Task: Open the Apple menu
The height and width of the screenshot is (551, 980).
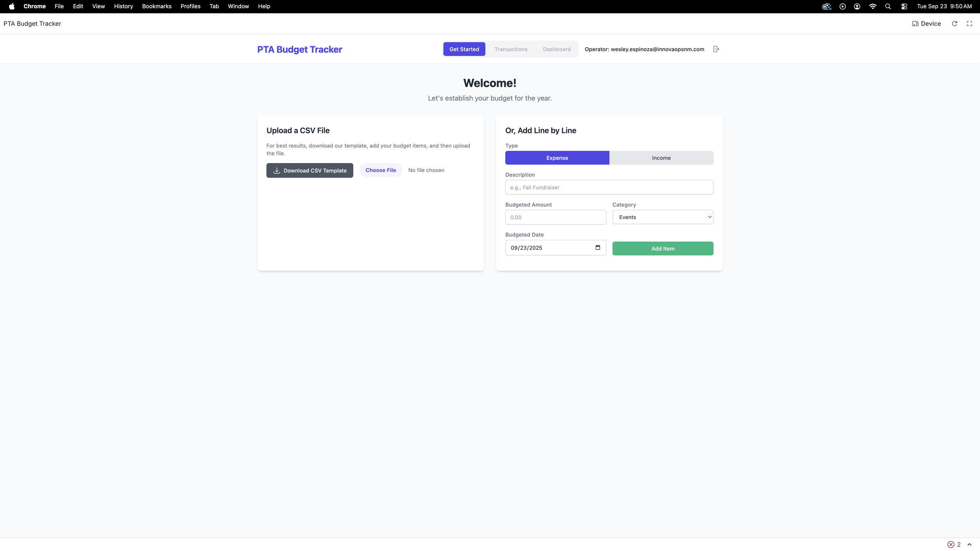Action: pyautogui.click(x=12, y=6)
